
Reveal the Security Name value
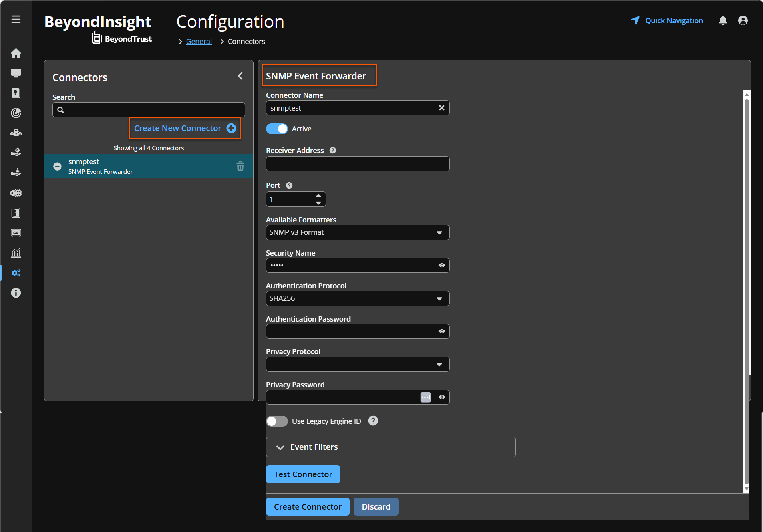click(x=442, y=265)
